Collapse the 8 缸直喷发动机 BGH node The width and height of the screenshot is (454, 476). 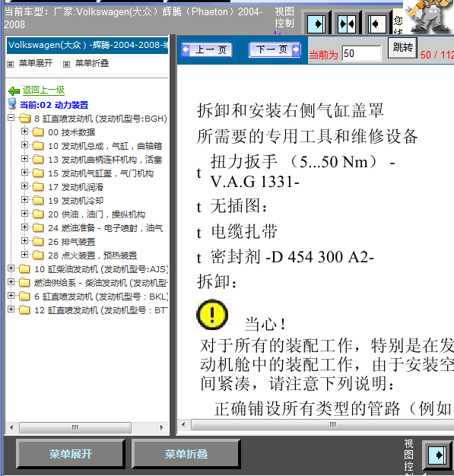point(11,118)
